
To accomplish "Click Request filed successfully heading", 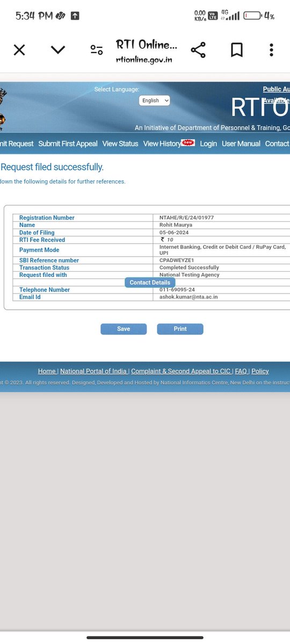I will [52, 167].
